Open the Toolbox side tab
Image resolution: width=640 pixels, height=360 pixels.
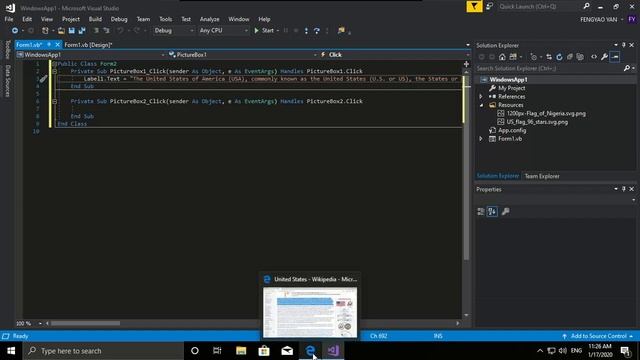tap(7, 50)
